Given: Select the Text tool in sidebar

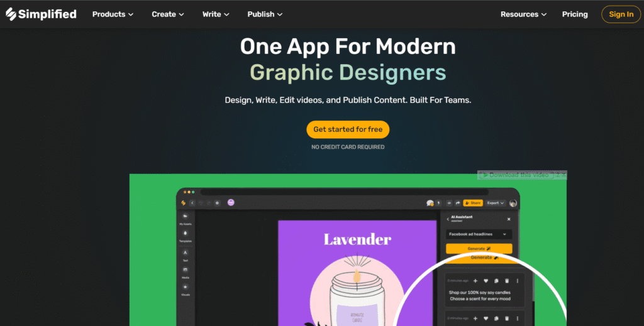Looking at the screenshot, I should pos(186,253).
